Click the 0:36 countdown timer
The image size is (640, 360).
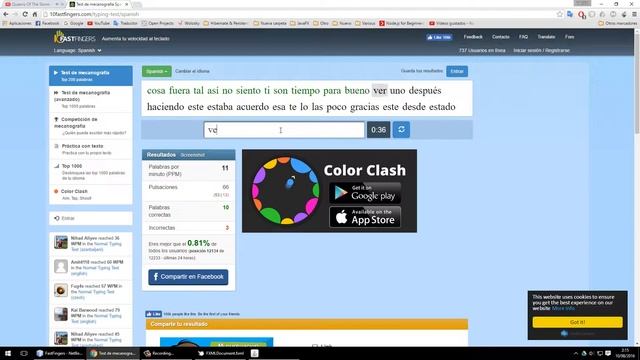(x=378, y=130)
